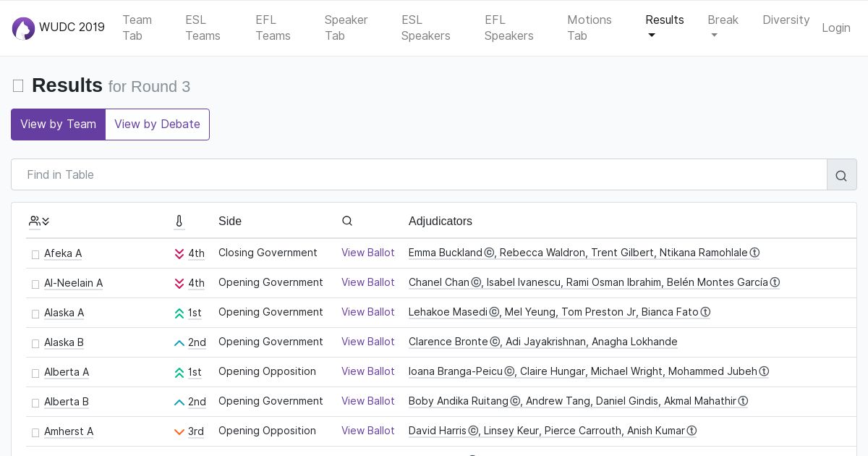Click the Al-Neelain A team name
This screenshot has height=456, width=868.
click(73, 283)
